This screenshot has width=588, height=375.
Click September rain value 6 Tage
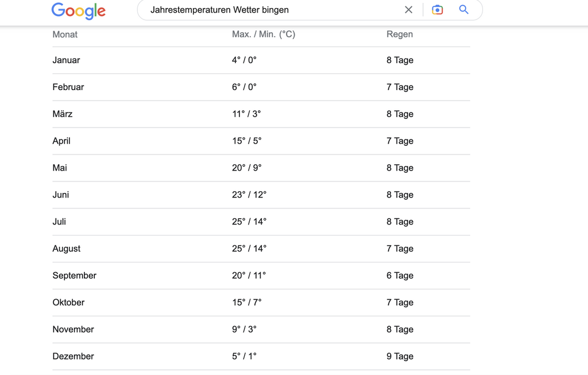point(400,276)
